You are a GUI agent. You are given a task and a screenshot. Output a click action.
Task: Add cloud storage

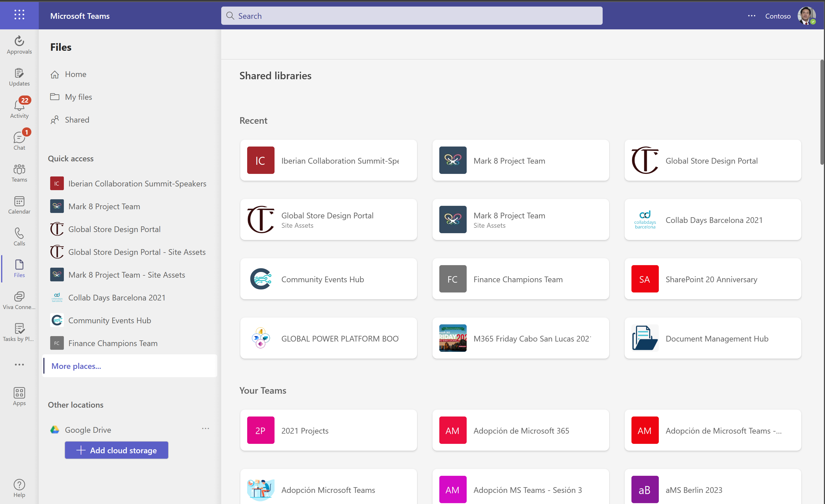[x=116, y=450]
